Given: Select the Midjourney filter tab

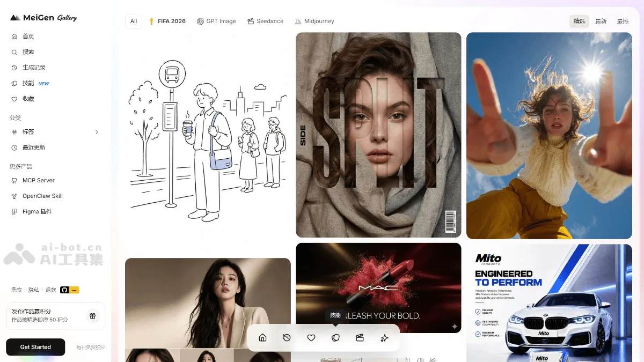Looking at the screenshot, I should tap(314, 21).
